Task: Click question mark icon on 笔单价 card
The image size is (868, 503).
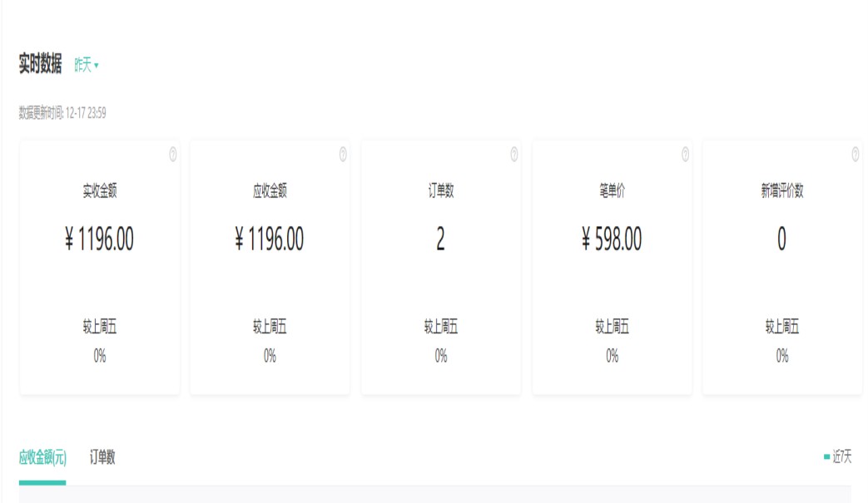Action: point(685,154)
